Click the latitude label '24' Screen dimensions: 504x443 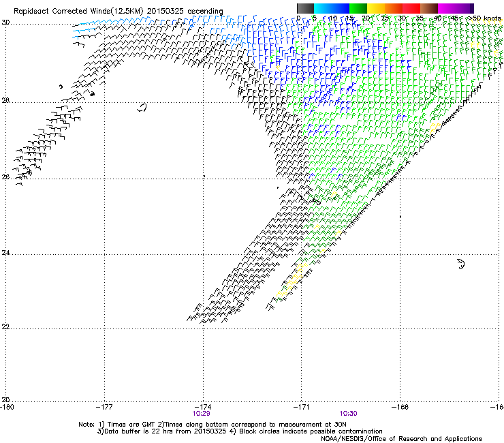coord(5,253)
